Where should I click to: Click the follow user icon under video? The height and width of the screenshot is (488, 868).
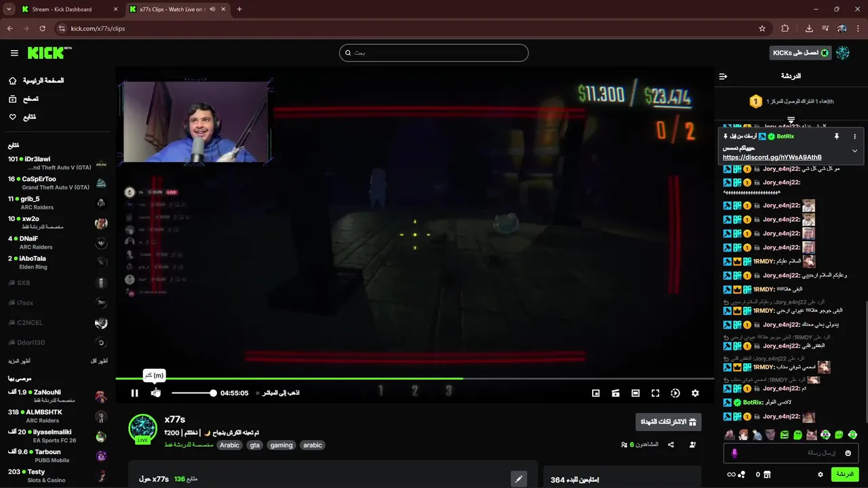pos(692,445)
